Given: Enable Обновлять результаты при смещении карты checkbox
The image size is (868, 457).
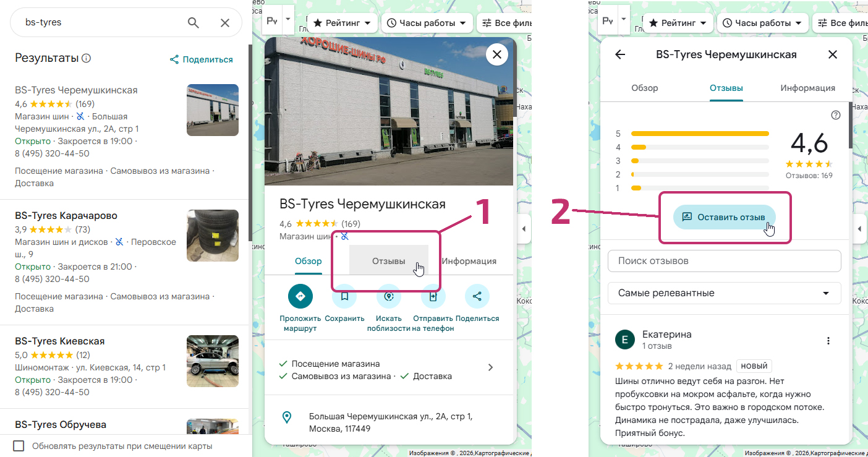Looking at the screenshot, I should pos(19,446).
